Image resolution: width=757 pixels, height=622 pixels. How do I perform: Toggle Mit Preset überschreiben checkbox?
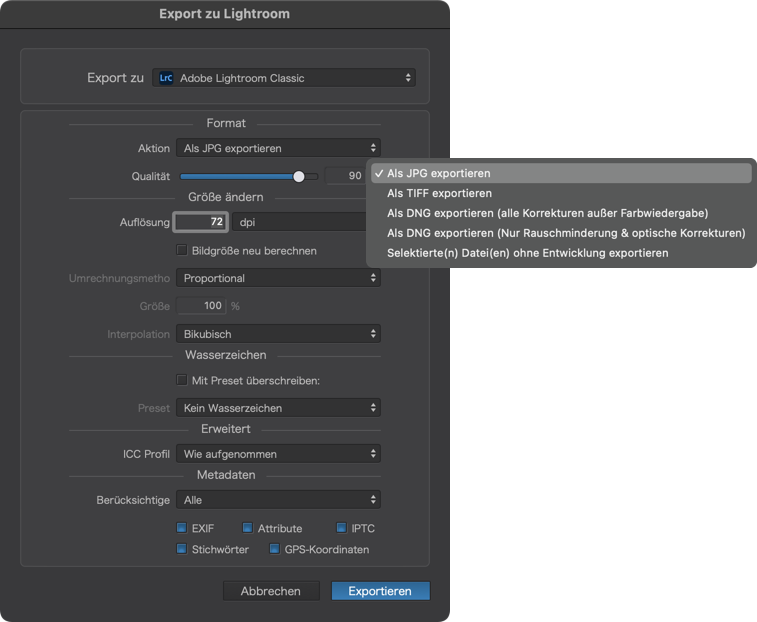(182, 380)
